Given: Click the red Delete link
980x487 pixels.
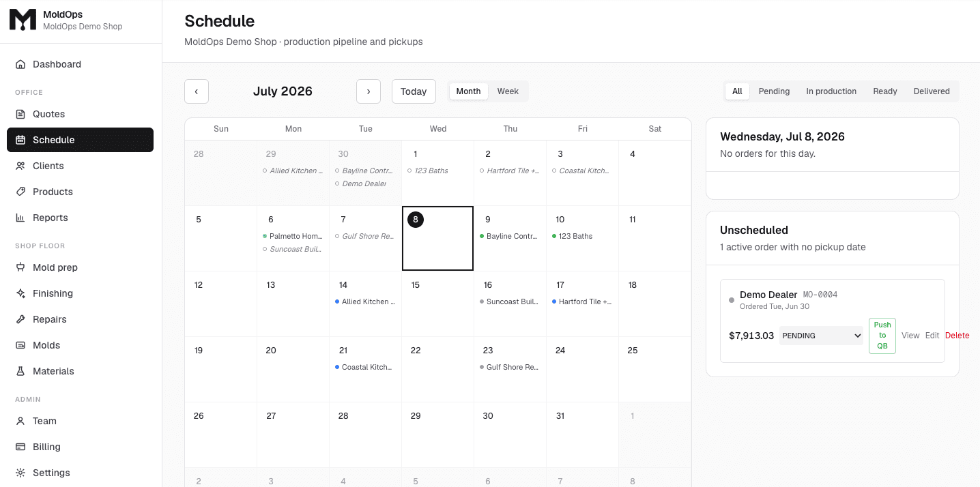Looking at the screenshot, I should click(x=957, y=336).
